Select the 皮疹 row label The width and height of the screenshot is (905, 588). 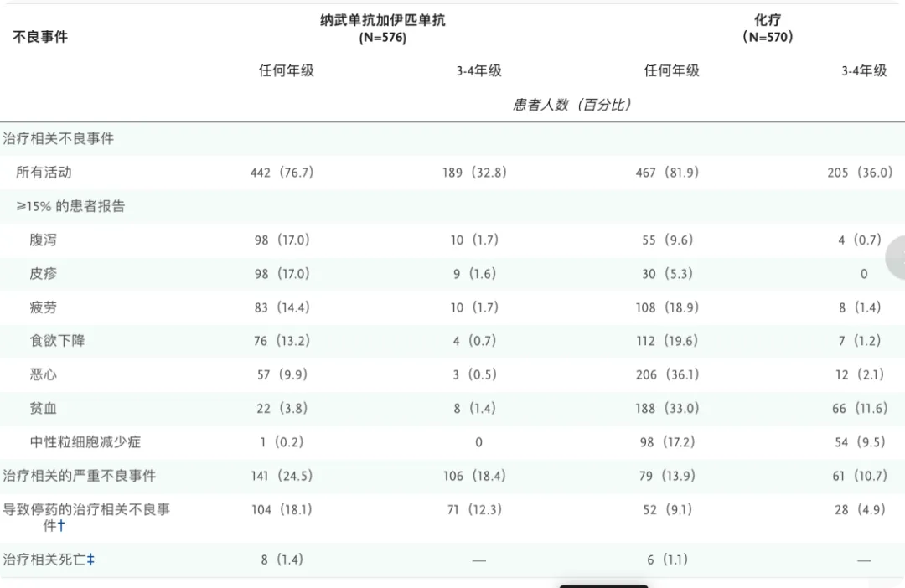coord(44,274)
